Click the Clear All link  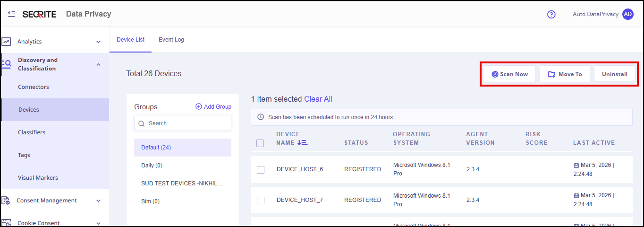coord(318,99)
